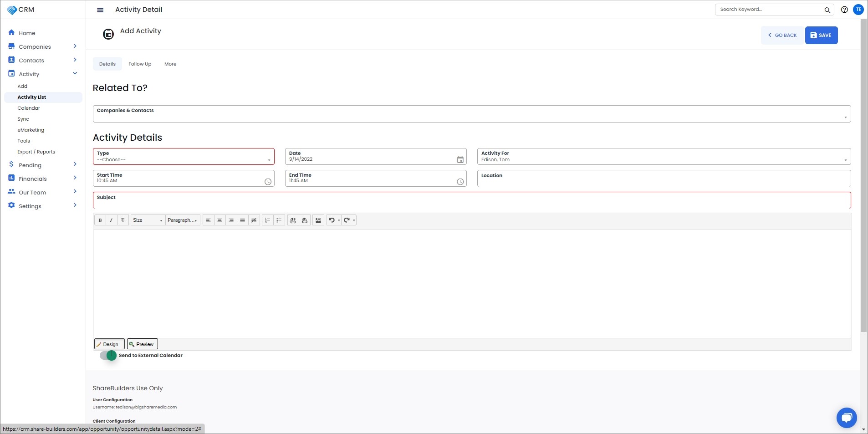Click the CRM logo
The image size is (868, 434).
pos(20,10)
